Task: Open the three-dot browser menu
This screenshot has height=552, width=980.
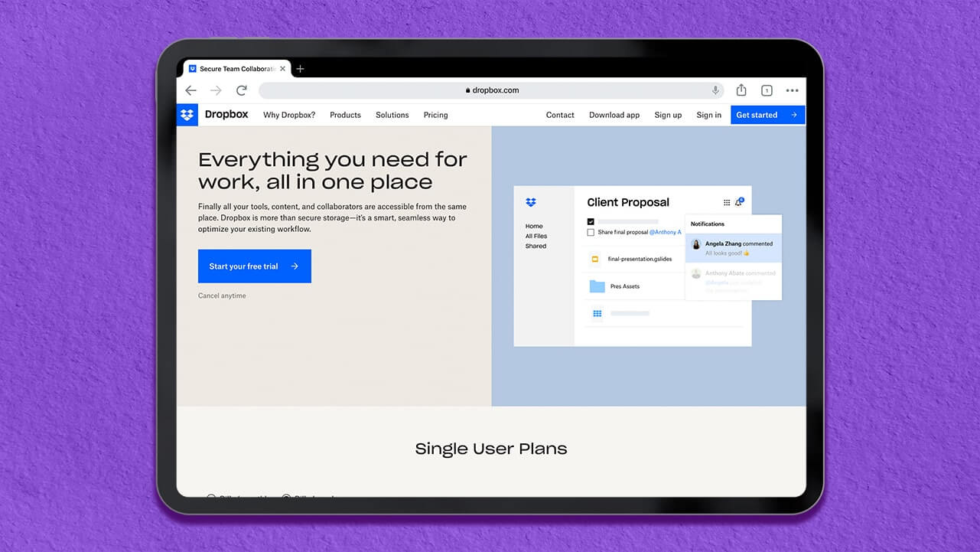Action: [792, 90]
